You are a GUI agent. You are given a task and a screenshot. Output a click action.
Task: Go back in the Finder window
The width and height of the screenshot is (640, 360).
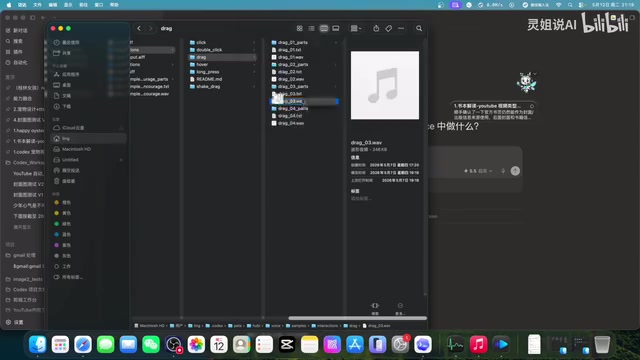coord(139,28)
